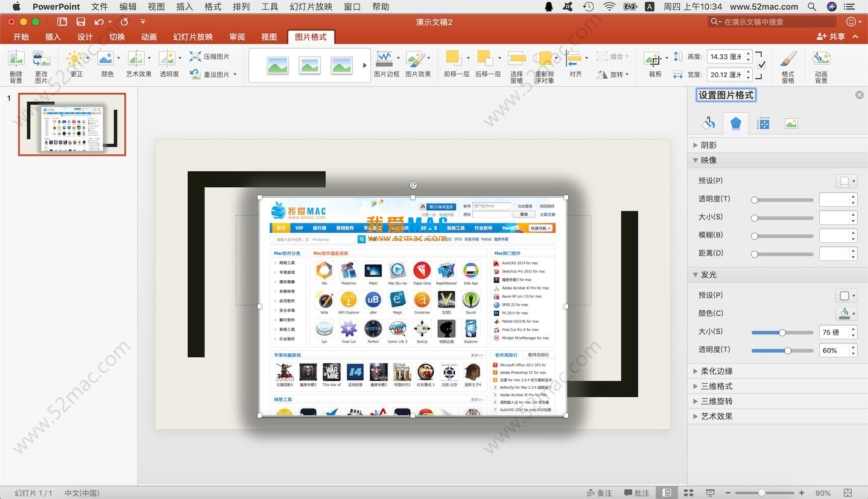Close the Format Picture pane
The height and width of the screenshot is (499, 868).
point(860,95)
